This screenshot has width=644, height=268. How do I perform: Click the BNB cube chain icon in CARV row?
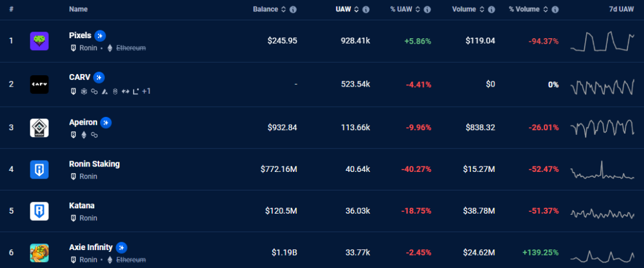coord(84,91)
